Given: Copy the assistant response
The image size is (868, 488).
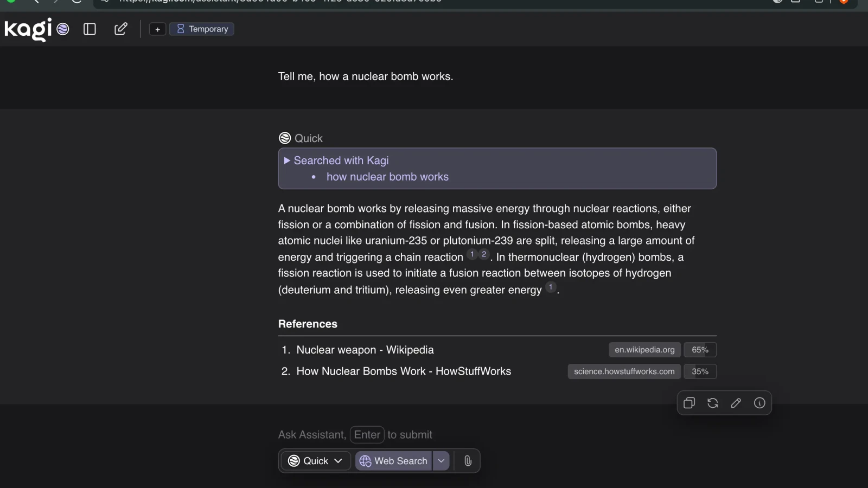Looking at the screenshot, I should (689, 403).
